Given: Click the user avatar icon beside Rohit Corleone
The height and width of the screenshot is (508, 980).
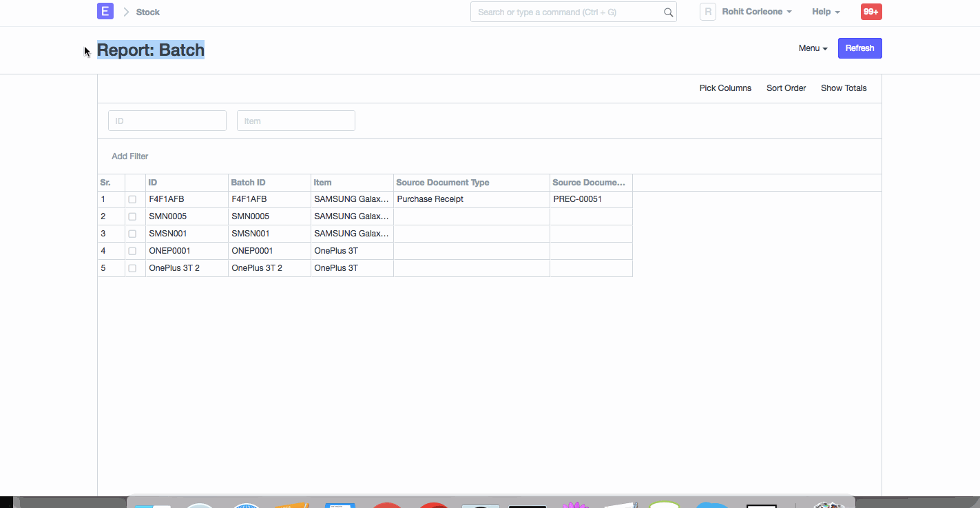Looking at the screenshot, I should pyautogui.click(x=707, y=12).
